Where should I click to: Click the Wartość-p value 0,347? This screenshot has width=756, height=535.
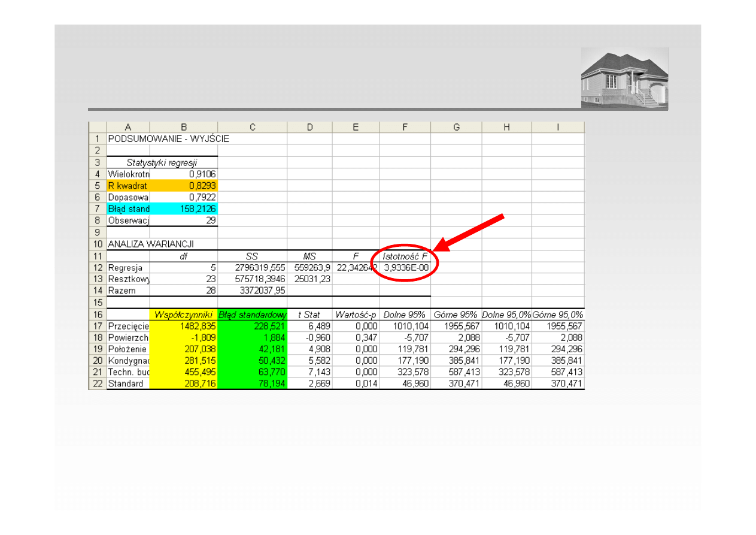pyautogui.click(x=356, y=338)
